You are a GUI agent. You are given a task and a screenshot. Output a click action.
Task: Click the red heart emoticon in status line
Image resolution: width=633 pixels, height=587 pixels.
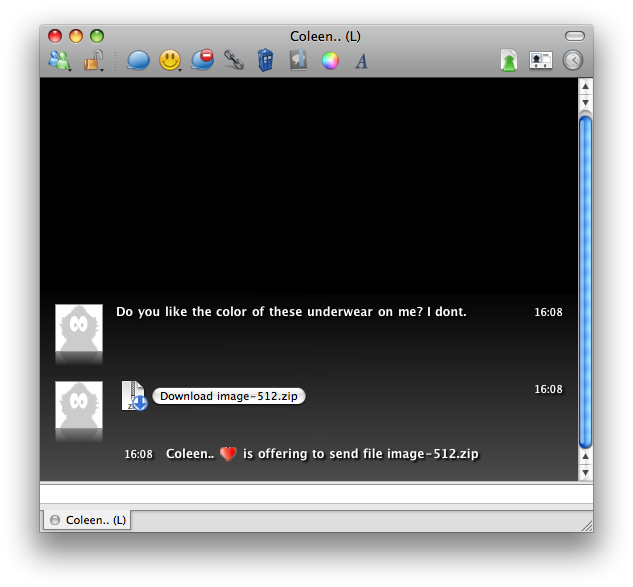click(228, 454)
